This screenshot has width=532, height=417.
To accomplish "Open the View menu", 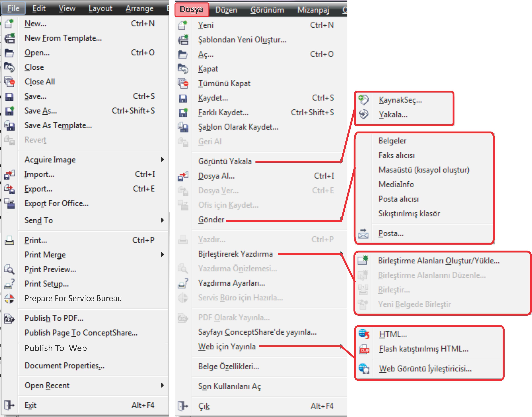I will click(x=67, y=9).
